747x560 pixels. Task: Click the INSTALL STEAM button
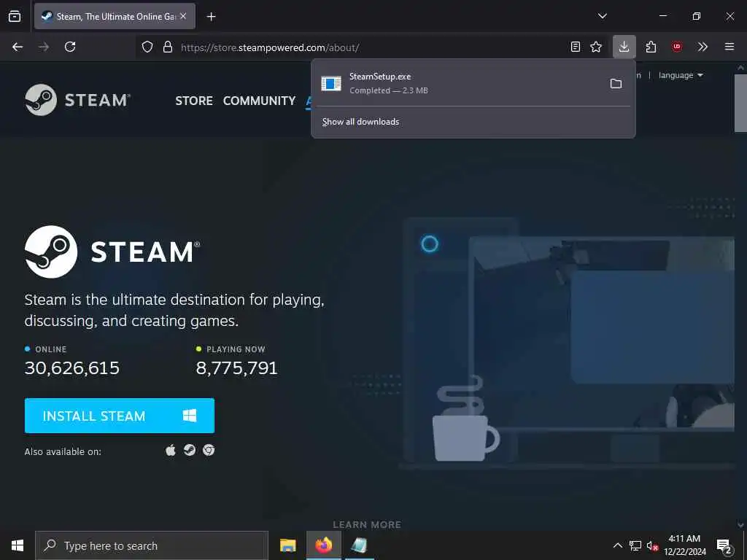click(120, 416)
